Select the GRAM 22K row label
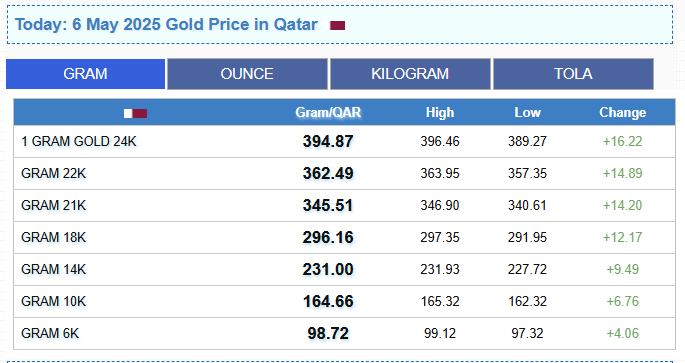This screenshot has height=363, width=685. click(x=53, y=173)
